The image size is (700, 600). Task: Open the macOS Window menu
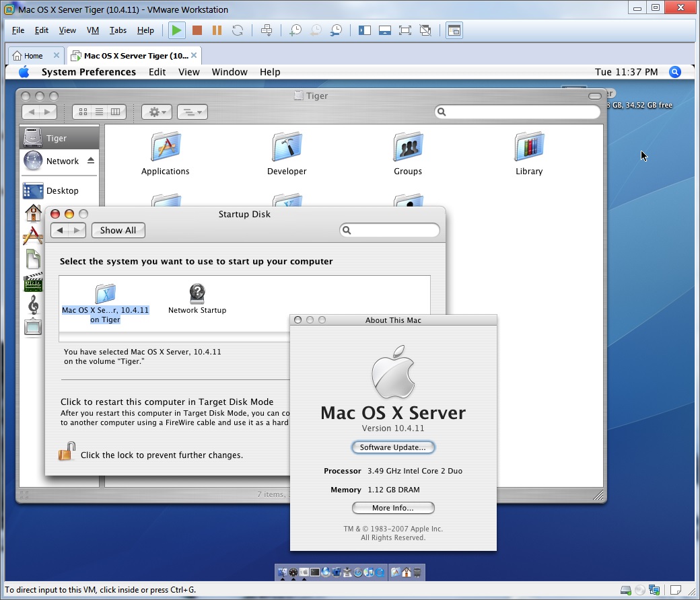coord(230,72)
